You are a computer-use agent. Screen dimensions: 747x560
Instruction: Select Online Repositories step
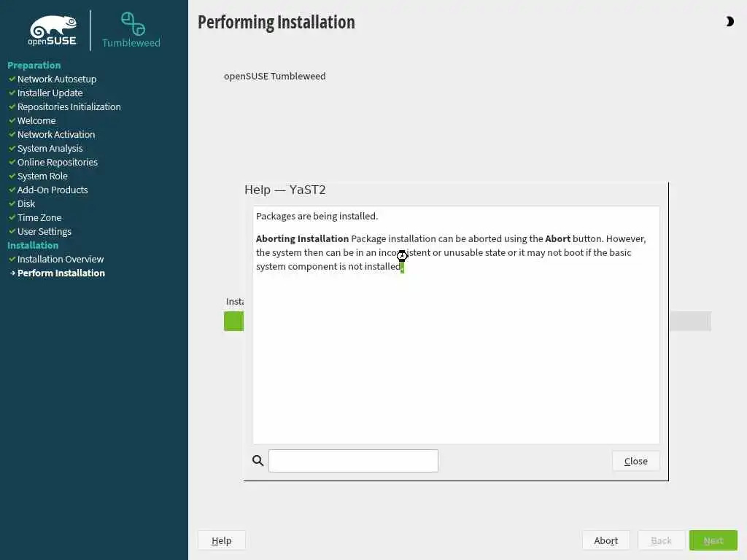tap(58, 162)
